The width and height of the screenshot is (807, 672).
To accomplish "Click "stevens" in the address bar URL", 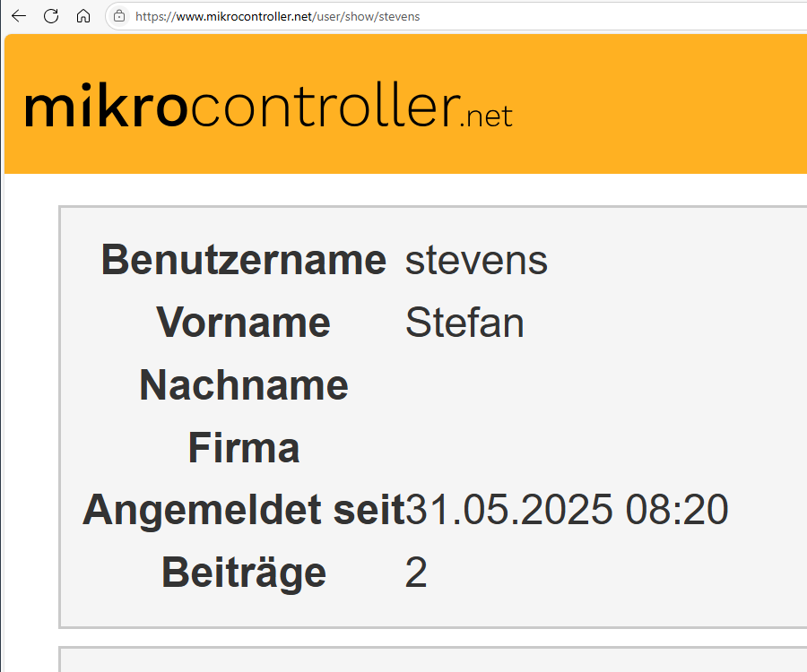I will click(399, 16).
